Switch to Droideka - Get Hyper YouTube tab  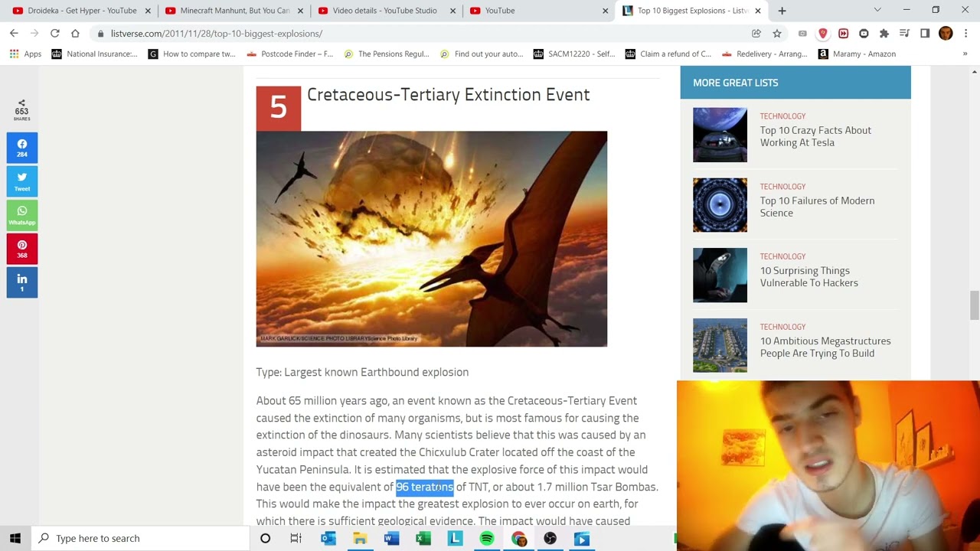[82, 11]
